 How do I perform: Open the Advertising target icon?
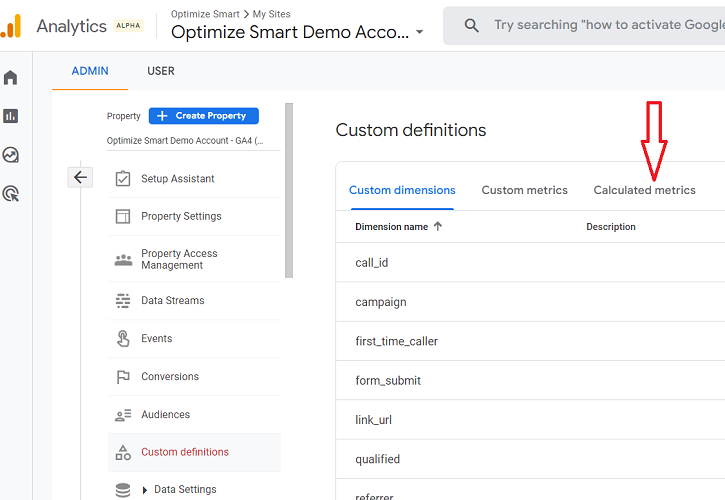click(11, 194)
